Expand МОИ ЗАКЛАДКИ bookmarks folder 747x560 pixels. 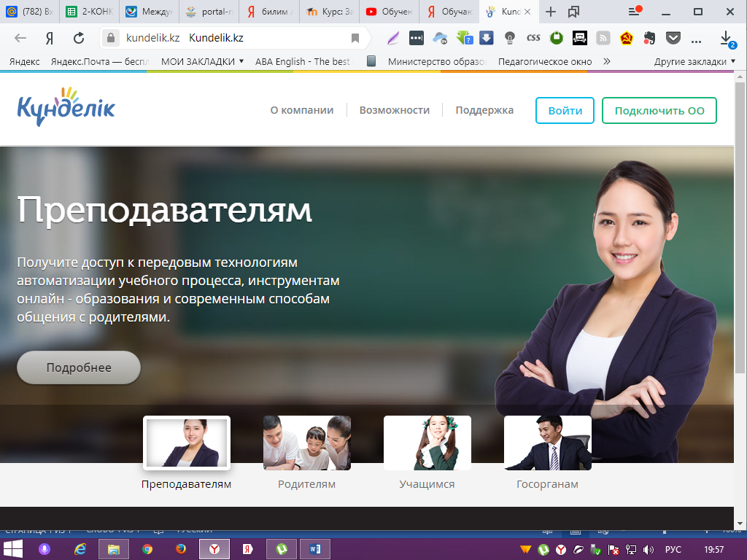pyautogui.click(x=203, y=61)
